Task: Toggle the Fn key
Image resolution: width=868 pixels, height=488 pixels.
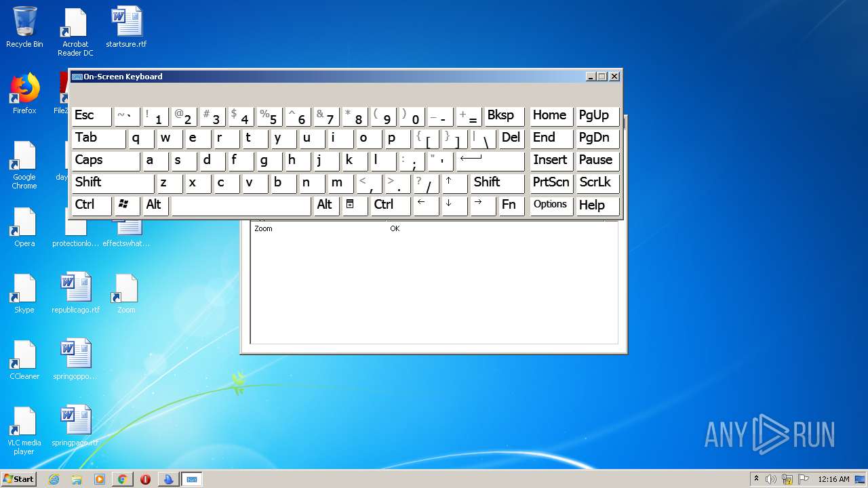Action: [x=512, y=205]
